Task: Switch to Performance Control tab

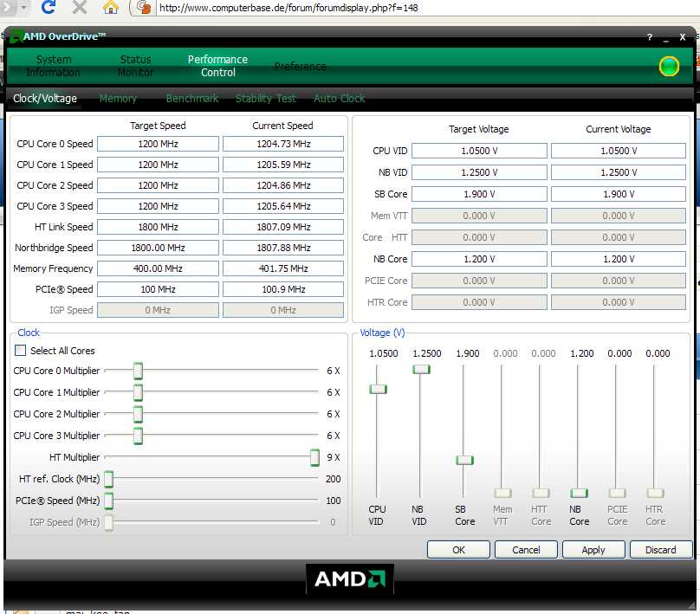Action: point(217,66)
